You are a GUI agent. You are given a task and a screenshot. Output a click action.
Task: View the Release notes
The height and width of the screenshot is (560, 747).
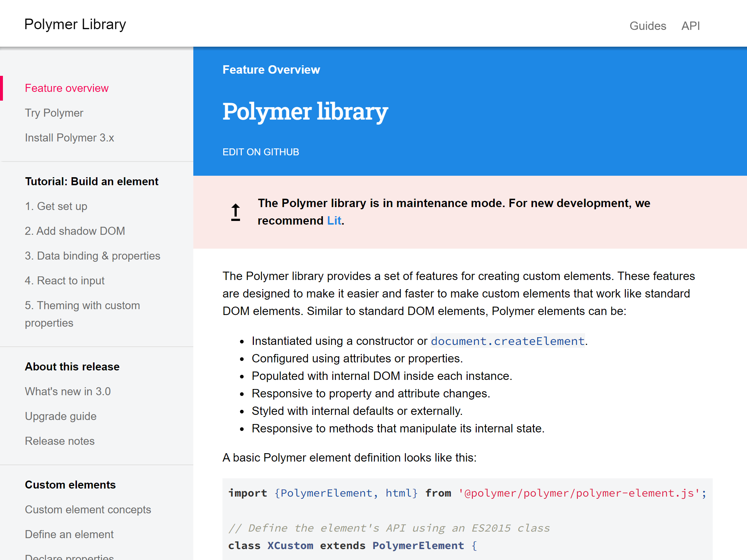pyautogui.click(x=59, y=441)
